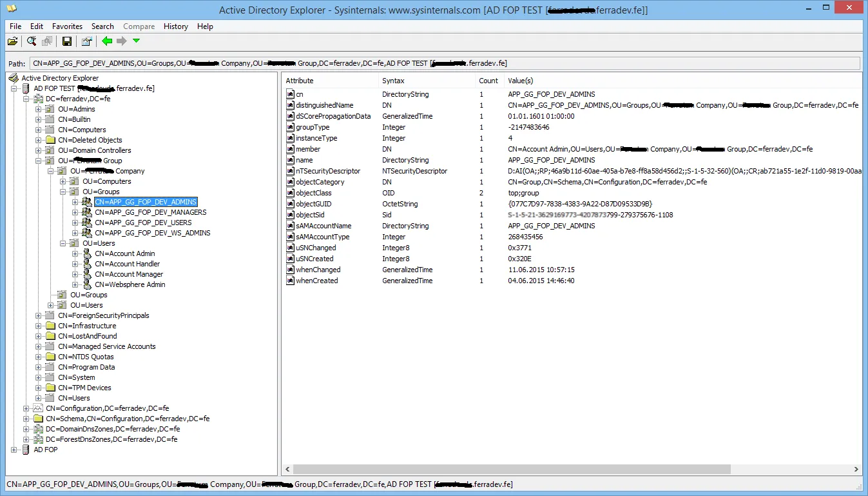Click the attribute icon beside member
Image resolution: width=868 pixels, height=496 pixels.
[x=290, y=149]
